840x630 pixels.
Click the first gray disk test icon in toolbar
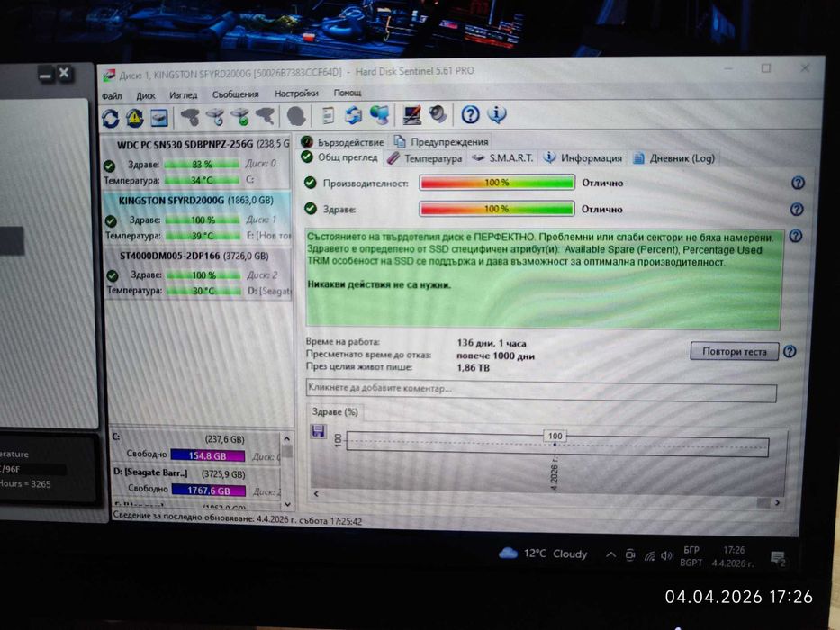(x=190, y=117)
